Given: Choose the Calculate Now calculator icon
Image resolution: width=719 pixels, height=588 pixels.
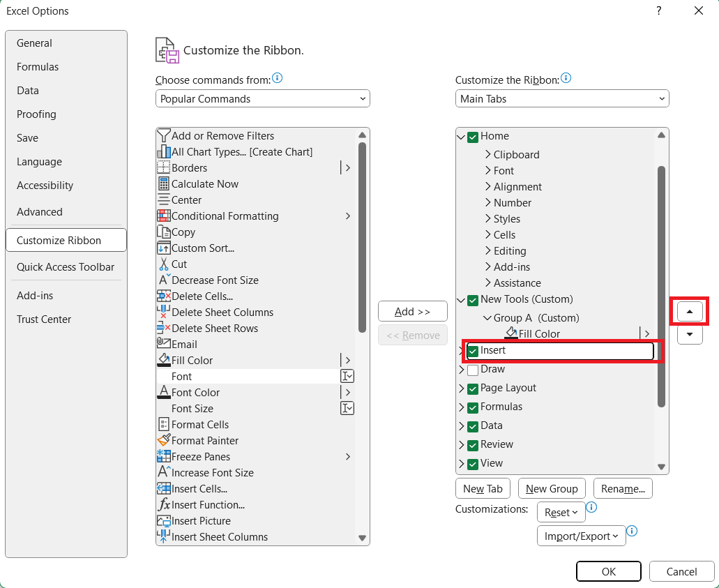Looking at the screenshot, I should pyautogui.click(x=164, y=184).
